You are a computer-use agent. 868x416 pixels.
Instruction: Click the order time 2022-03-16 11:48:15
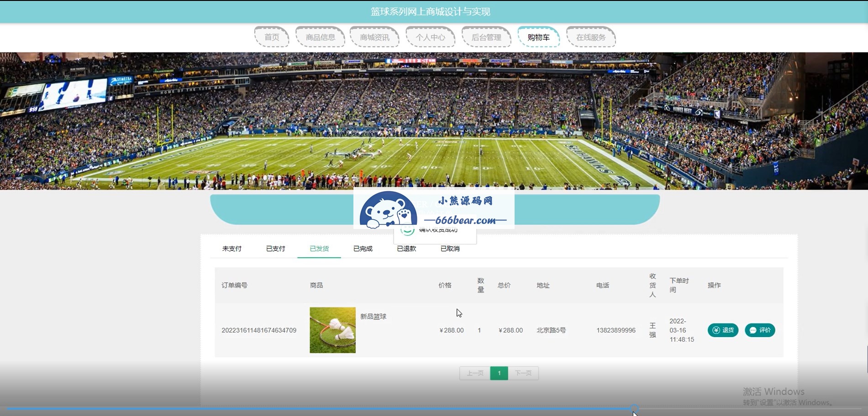click(x=682, y=330)
